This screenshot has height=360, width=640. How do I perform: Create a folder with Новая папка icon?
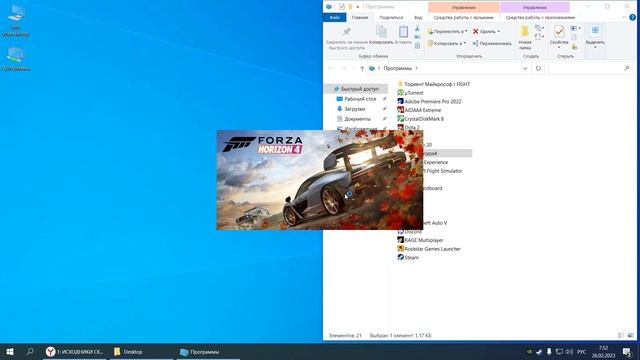point(524,32)
